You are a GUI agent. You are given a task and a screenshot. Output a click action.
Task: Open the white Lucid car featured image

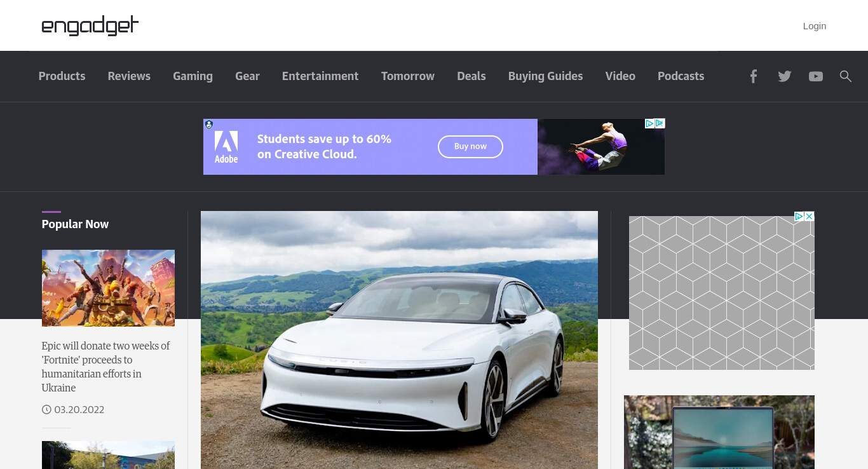[399, 340]
